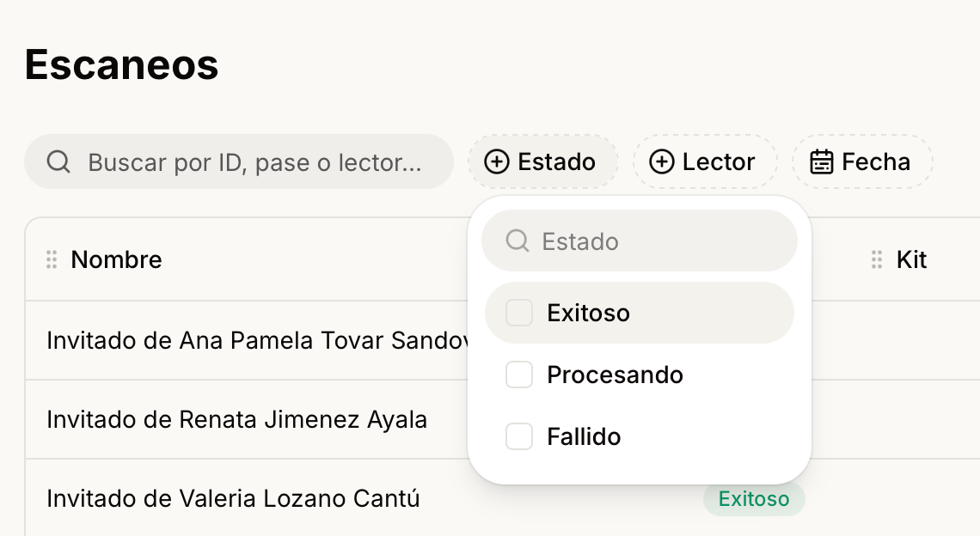980x536 pixels.
Task: Open the Fecha date filter
Action: click(x=862, y=161)
